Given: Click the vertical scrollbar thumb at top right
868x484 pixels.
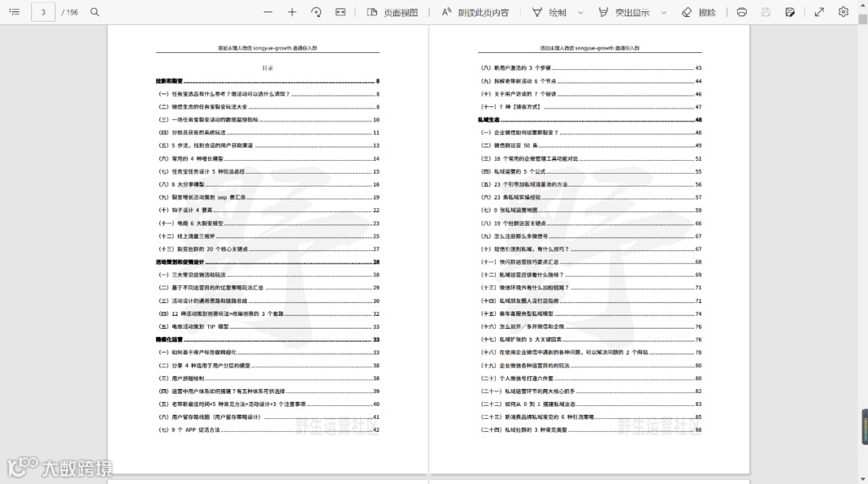Looking at the screenshot, I should pos(862,18).
